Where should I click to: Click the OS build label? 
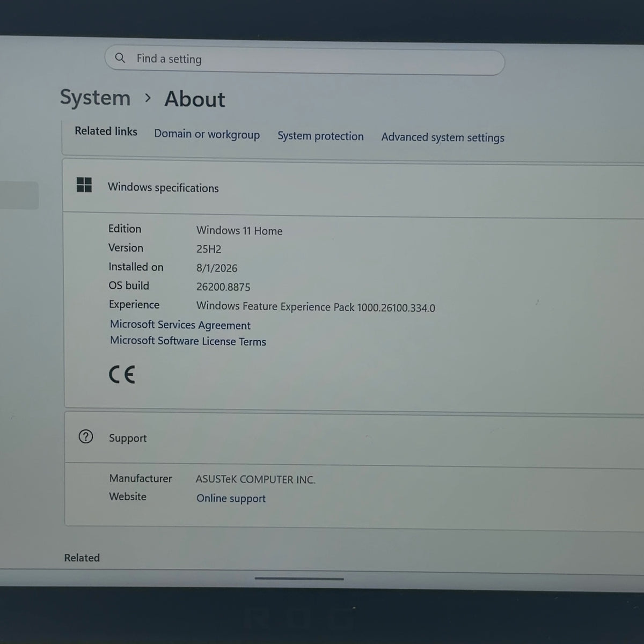click(129, 286)
